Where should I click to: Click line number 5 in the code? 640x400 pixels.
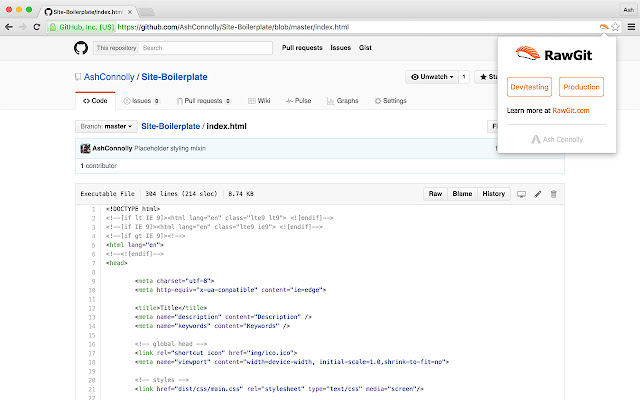(93, 245)
